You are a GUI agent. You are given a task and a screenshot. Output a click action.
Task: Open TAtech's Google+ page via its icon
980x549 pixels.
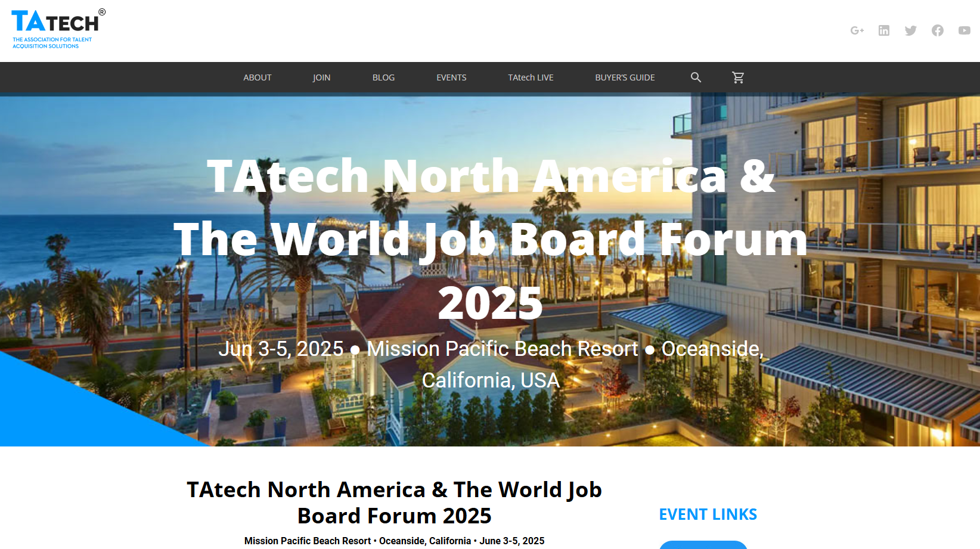tap(857, 30)
